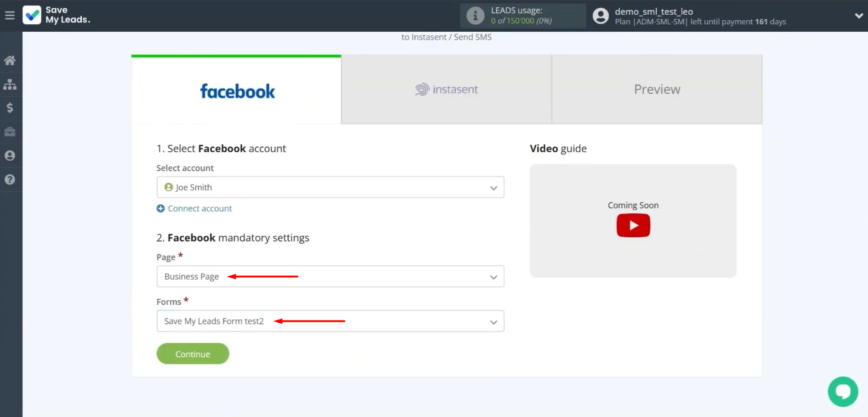The image size is (868, 417).
Task: Open the briefcase icon in sidebar
Action: [10, 132]
